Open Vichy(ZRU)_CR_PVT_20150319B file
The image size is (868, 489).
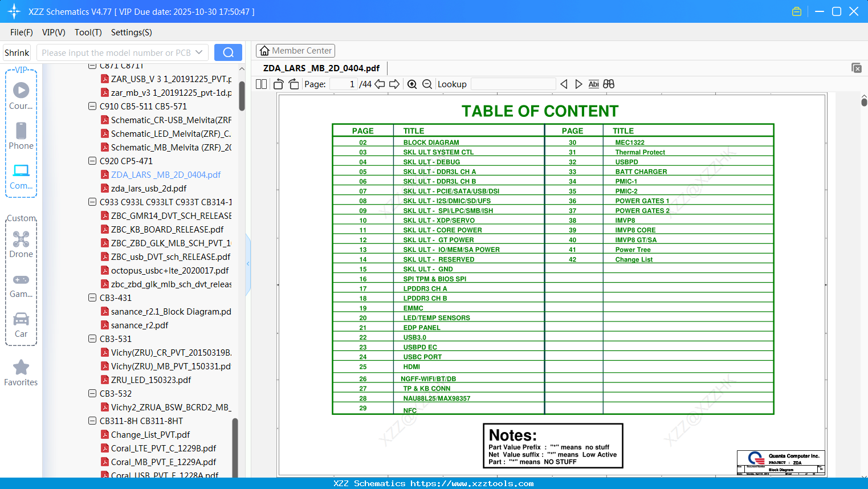click(171, 353)
